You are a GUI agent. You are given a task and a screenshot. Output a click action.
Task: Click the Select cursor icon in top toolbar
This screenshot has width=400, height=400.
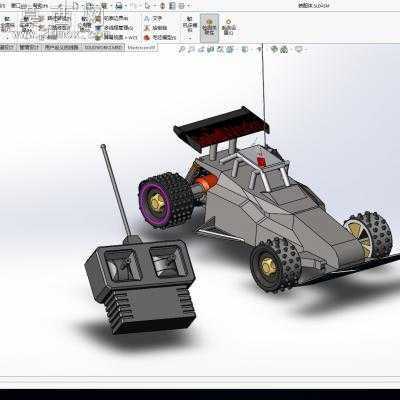tap(147, 6)
